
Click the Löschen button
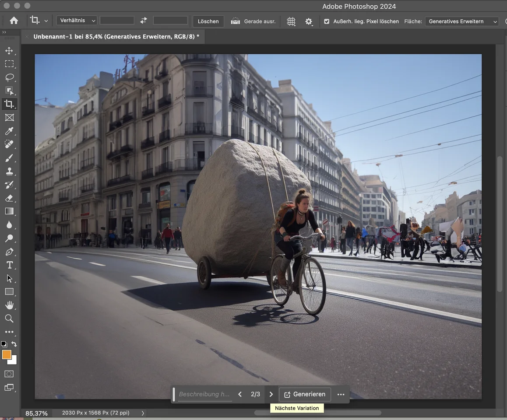click(208, 21)
